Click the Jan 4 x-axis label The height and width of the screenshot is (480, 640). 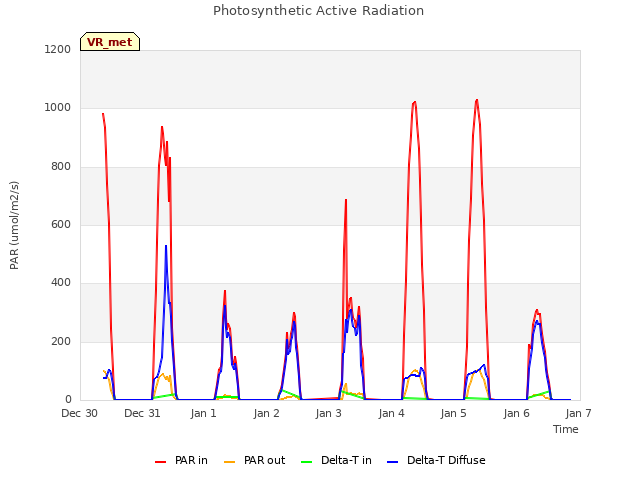point(391,413)
